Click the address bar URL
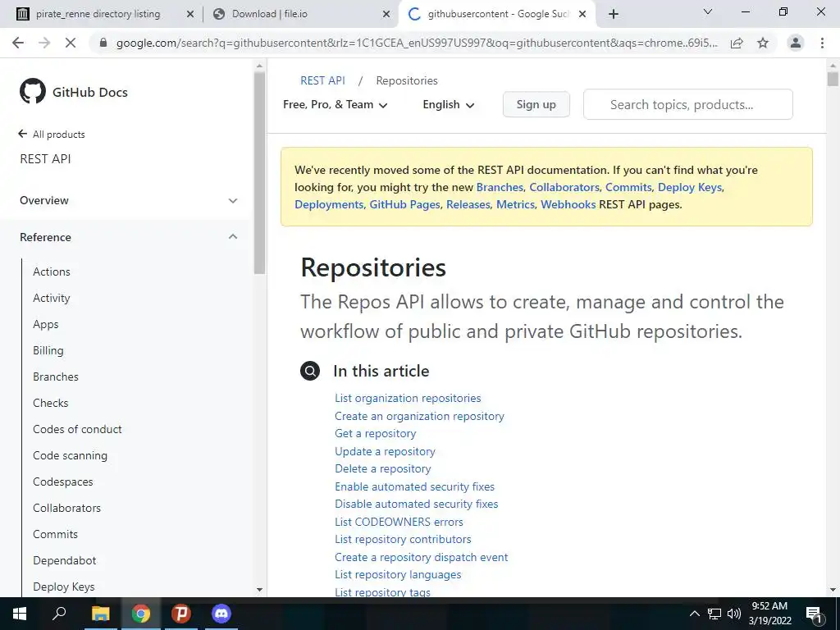The image size is (840, 630). coord(417,43)
